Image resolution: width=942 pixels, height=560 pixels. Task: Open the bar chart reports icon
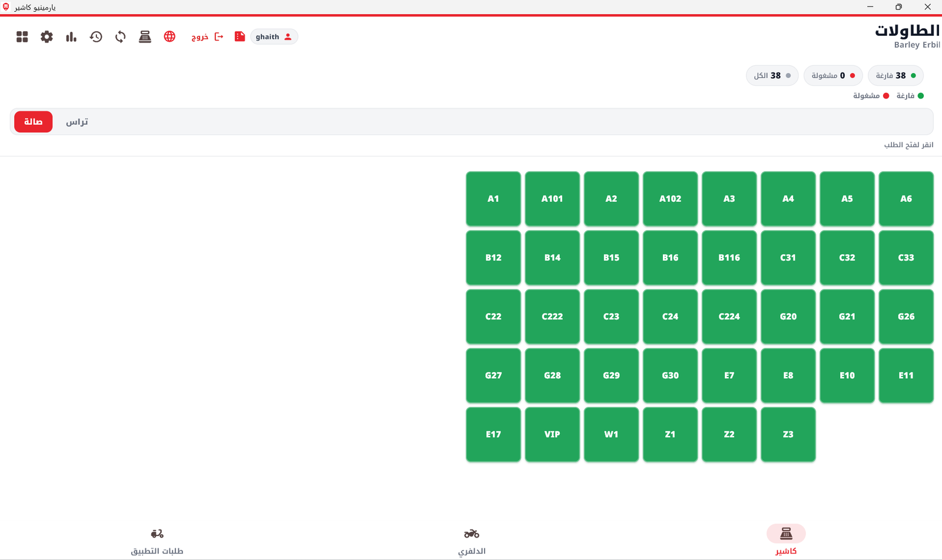(x=71, y=36)
